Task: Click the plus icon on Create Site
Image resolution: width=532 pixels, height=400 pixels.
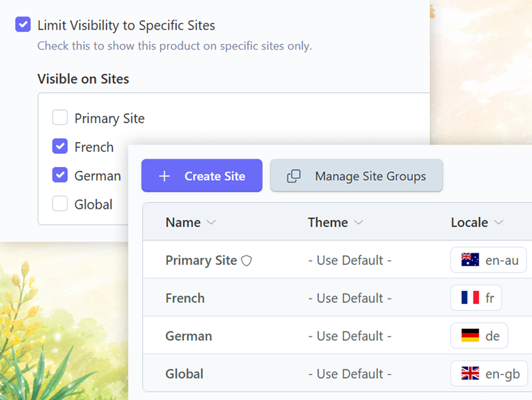Action: (x=164, y=177)
